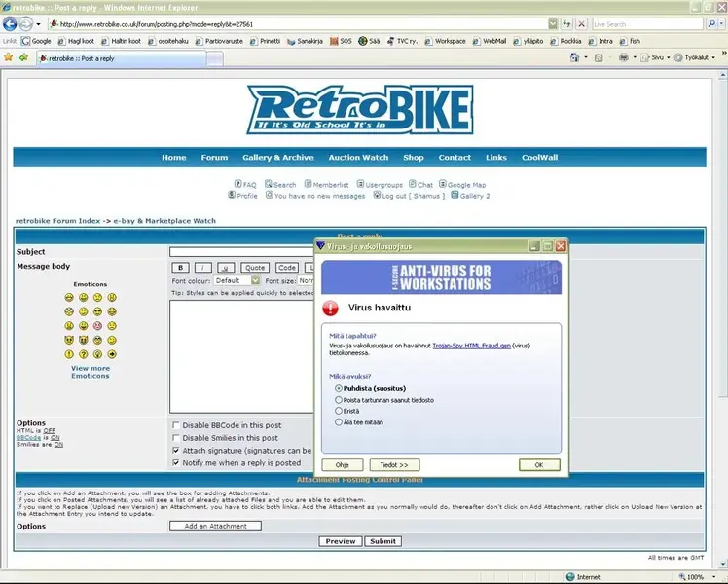Click the Print toolbar icon
Screen dimensions: 728x584
coord(624,57)
